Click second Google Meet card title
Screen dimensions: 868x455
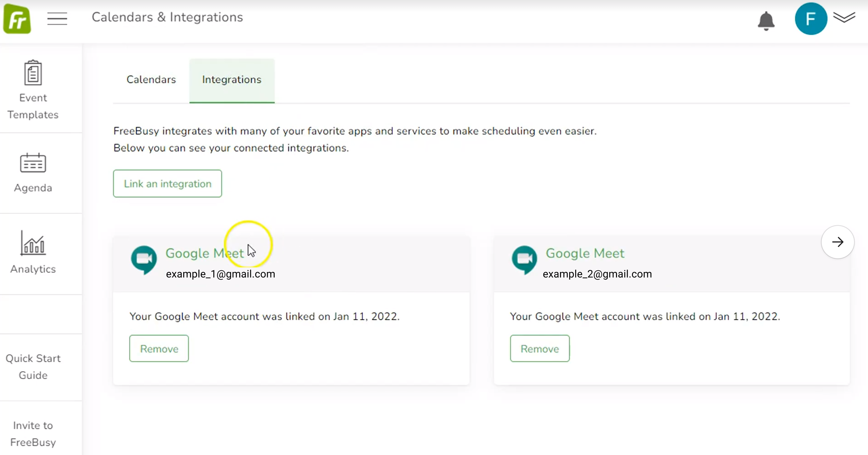585,253
